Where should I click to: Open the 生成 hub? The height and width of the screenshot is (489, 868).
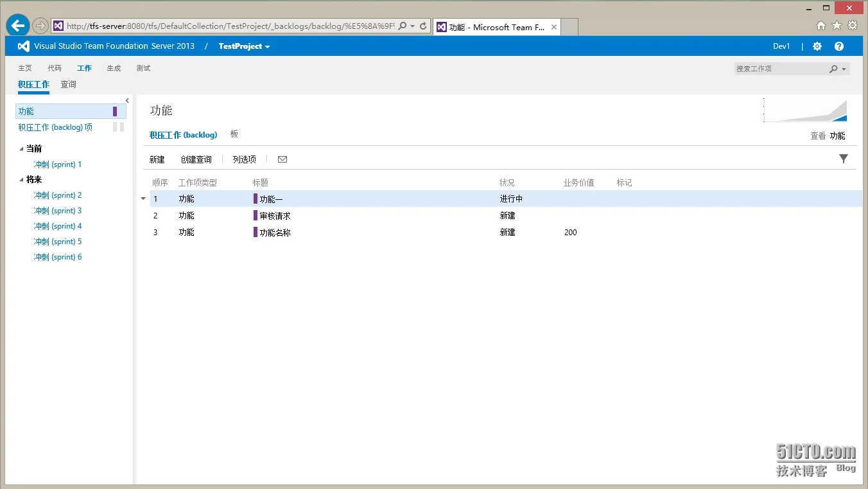(114, 68)
